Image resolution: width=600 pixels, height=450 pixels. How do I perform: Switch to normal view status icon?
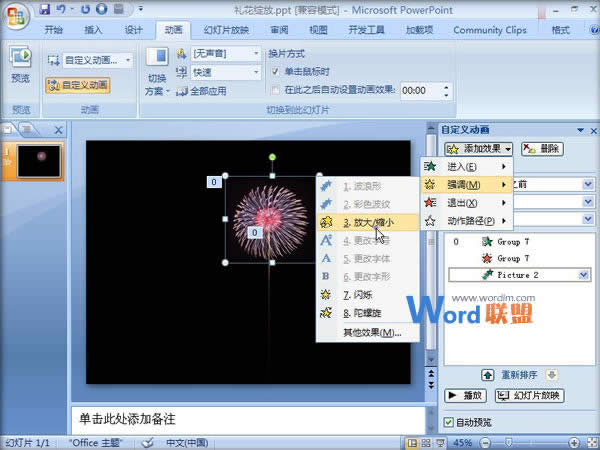tap(412, 443)
